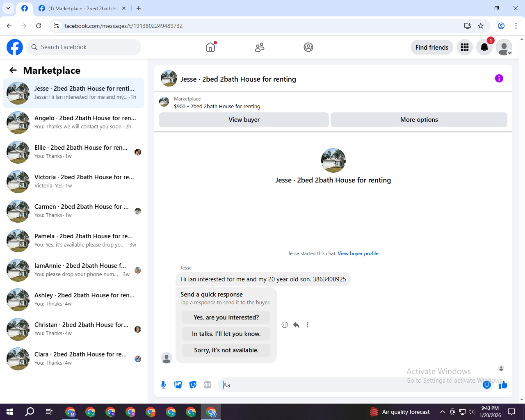525x420 pixels.
Task: Open IamAnnie's conversation in the list
Action: (74, 270)
